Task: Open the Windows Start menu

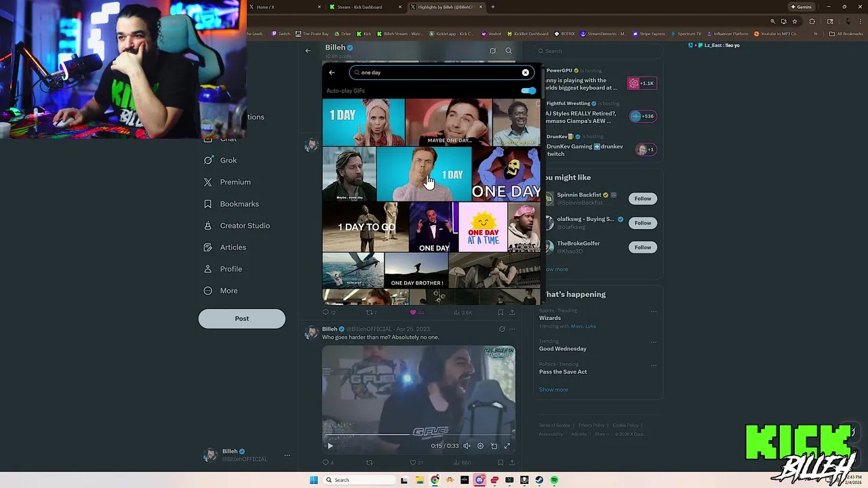Action: tap(313, 480)
